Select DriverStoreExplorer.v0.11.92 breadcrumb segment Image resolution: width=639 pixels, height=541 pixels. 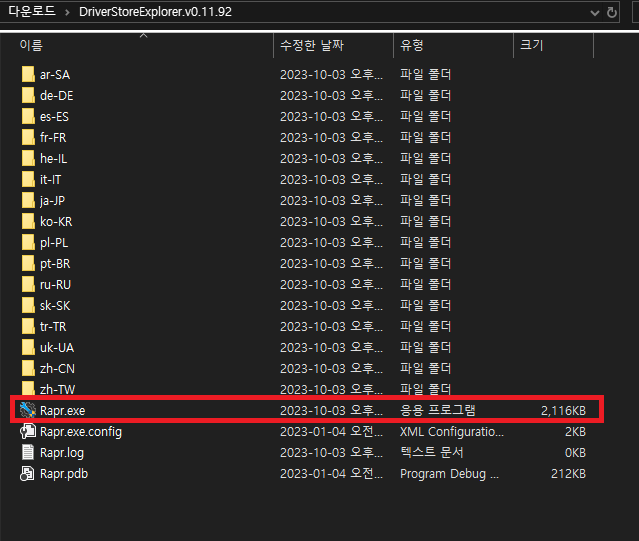point(155,12)
